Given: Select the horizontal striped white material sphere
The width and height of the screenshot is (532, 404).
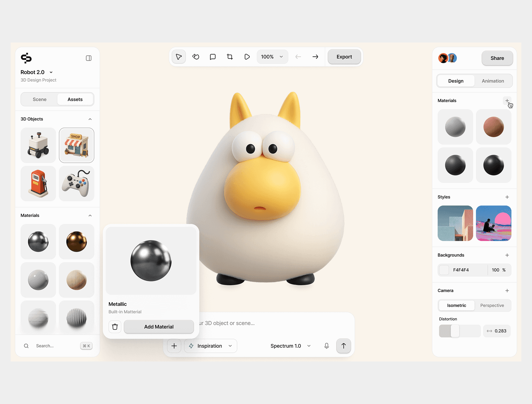Looking at the screenshot, I should [x=38, y=317].
